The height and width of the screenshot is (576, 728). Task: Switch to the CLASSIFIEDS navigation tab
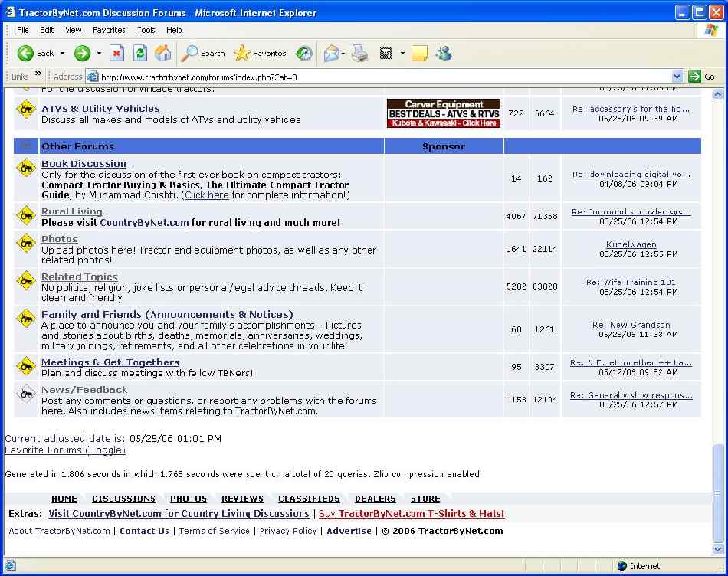point(309,499)
